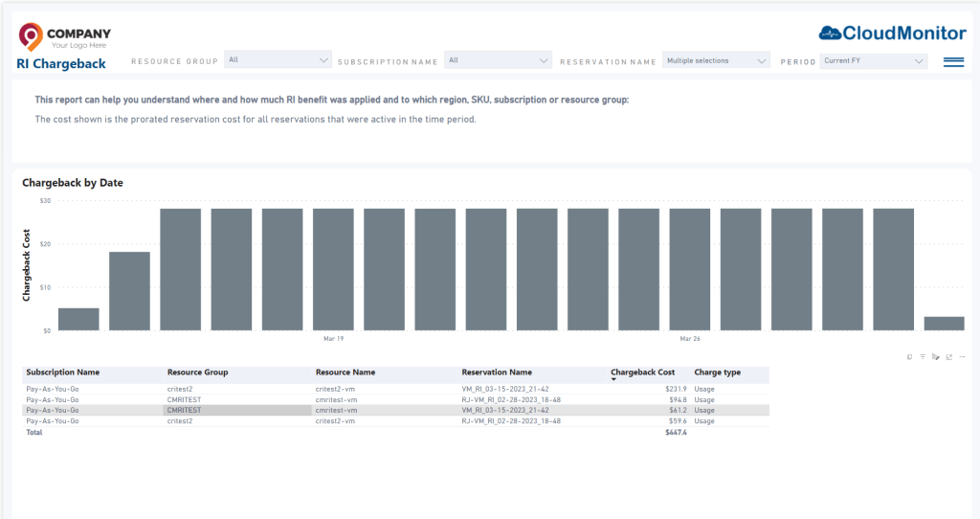The image size is (980, 519).
Task: Select the $61.2 cost cell
Action: (678, 410)
